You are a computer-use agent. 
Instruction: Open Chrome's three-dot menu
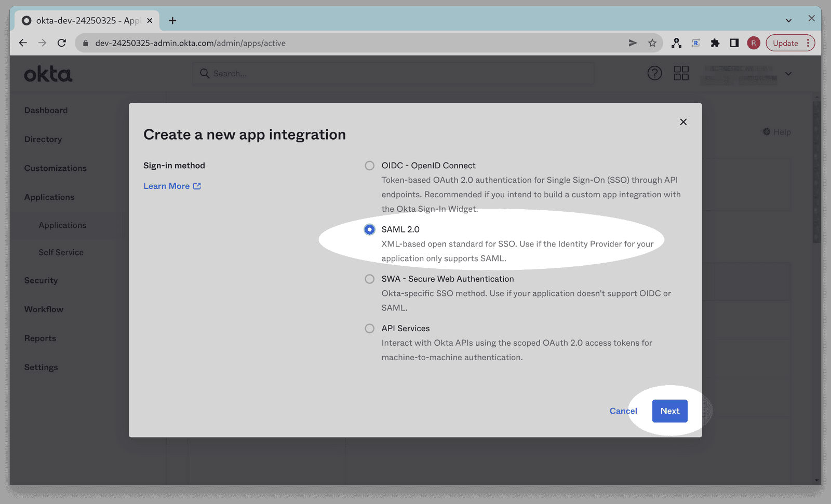tap(808, 43)
